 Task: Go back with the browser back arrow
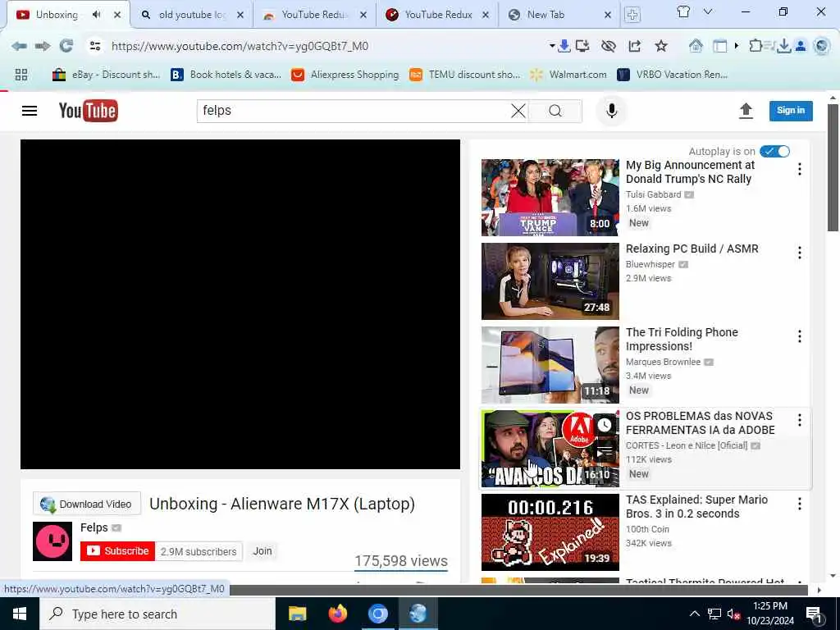pos(20,46)
